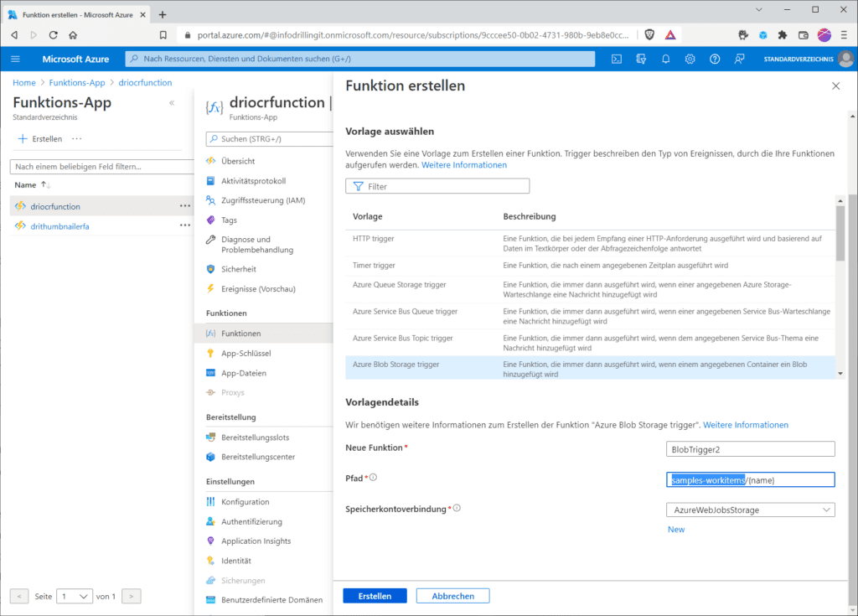The image size is (858, 616).
Task: Open more commands next to Erstellen
Action: [x=76, y=139]
